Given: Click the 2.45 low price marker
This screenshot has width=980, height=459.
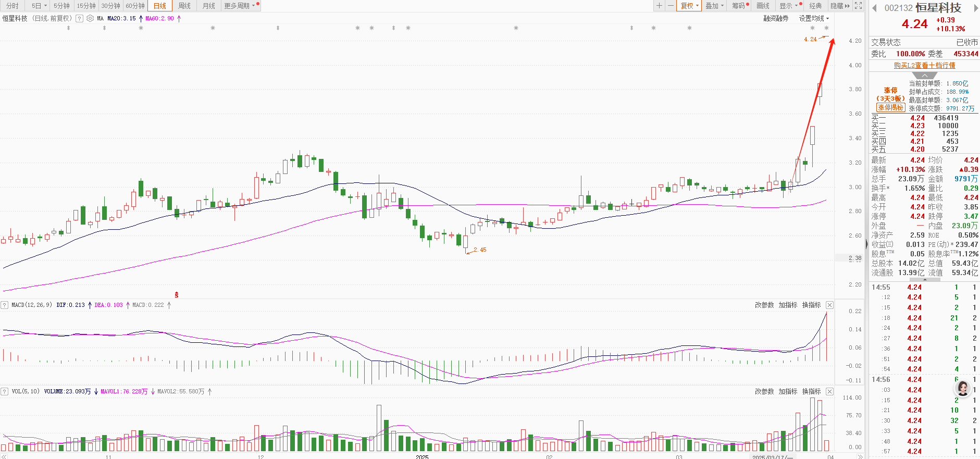Looking at the screenshot, I should pyautogui.click(x=480, y=250).
